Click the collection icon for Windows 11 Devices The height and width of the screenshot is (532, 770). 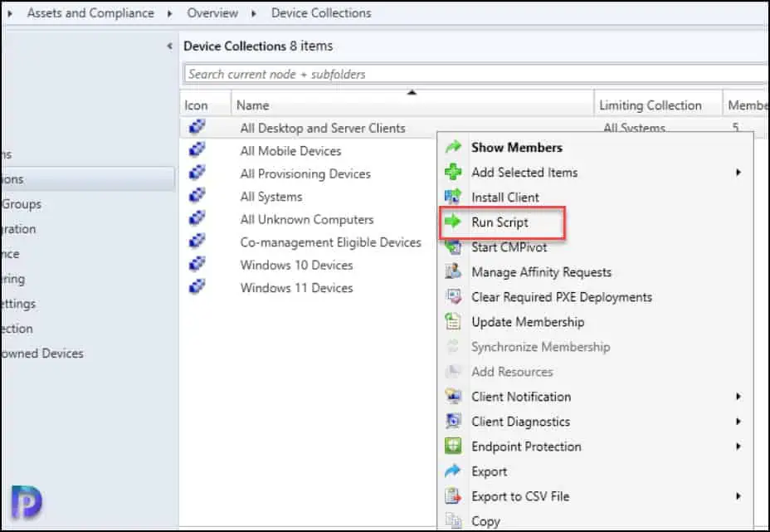tap(197, 286)
